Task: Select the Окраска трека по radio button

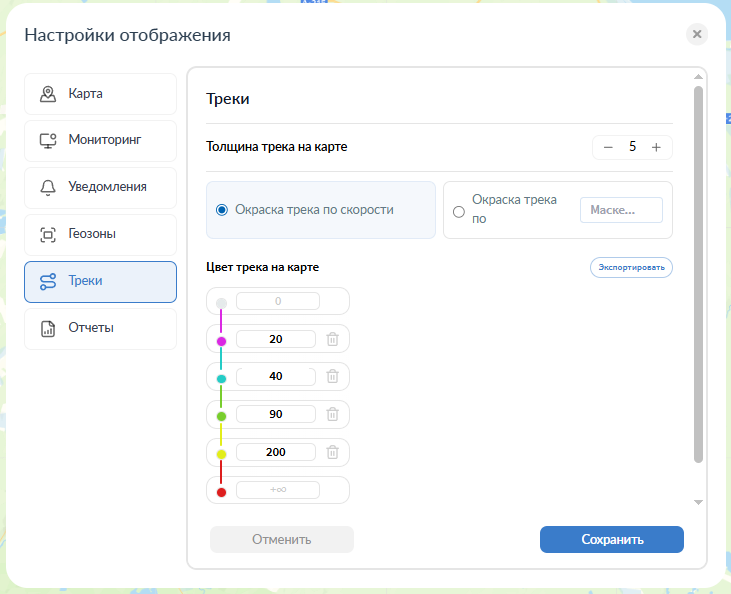Action: pos(459,212)
